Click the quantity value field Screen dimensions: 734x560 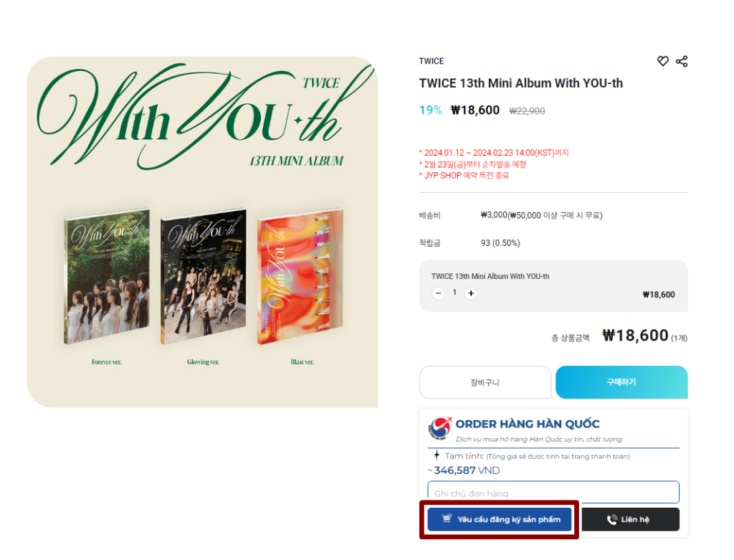(x=454, y=293)
